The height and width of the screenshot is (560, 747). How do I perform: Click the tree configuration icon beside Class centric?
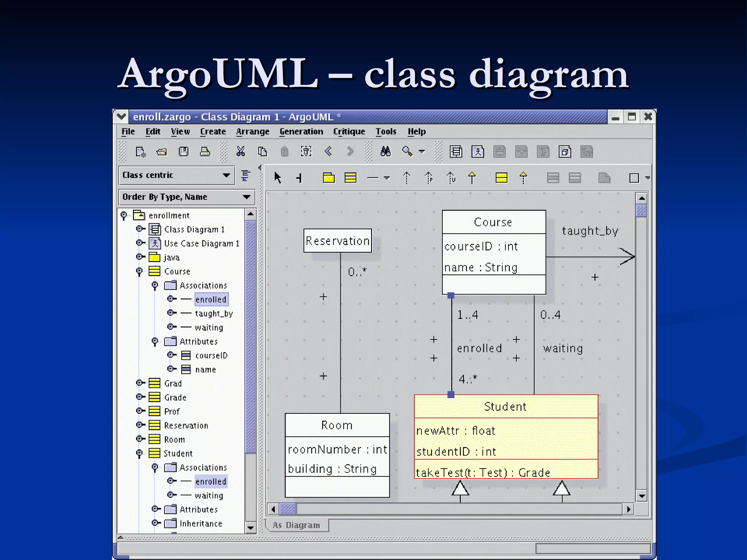point(245,175)
